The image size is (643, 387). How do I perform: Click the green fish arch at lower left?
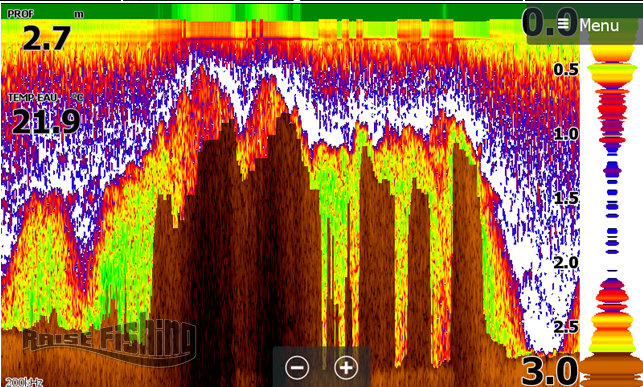(41, 262)
